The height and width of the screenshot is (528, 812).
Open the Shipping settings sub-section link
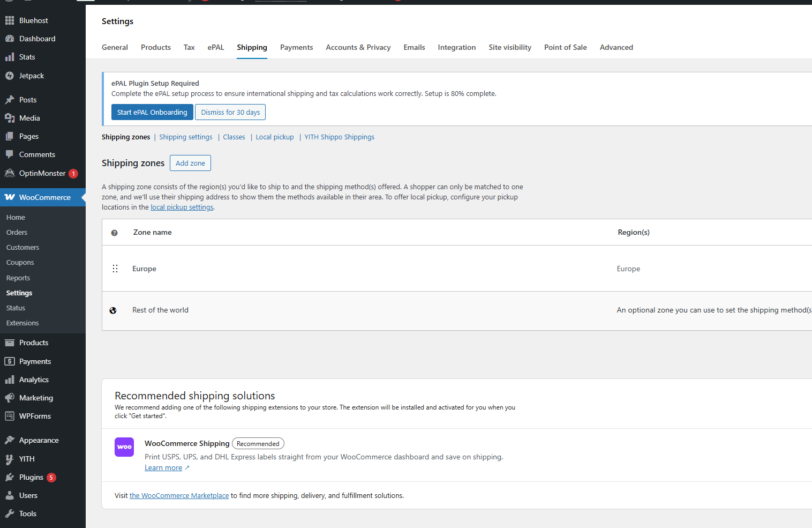186,137
